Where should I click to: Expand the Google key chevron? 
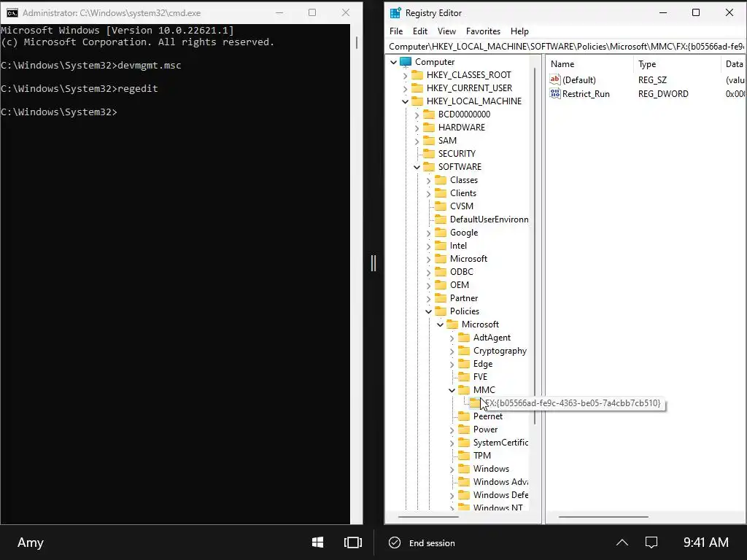(428, 233)
